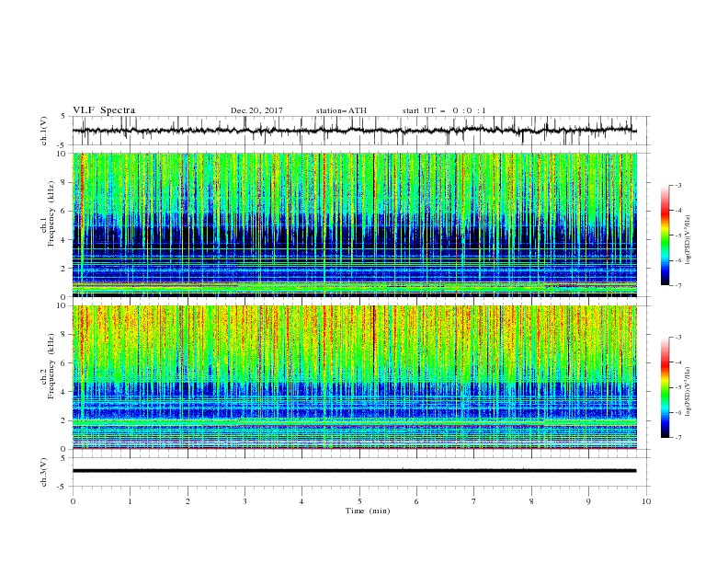This screenshot has width=728, height=563.
Task: Click the "station=ATH" header label
Action: click(341, 110)
